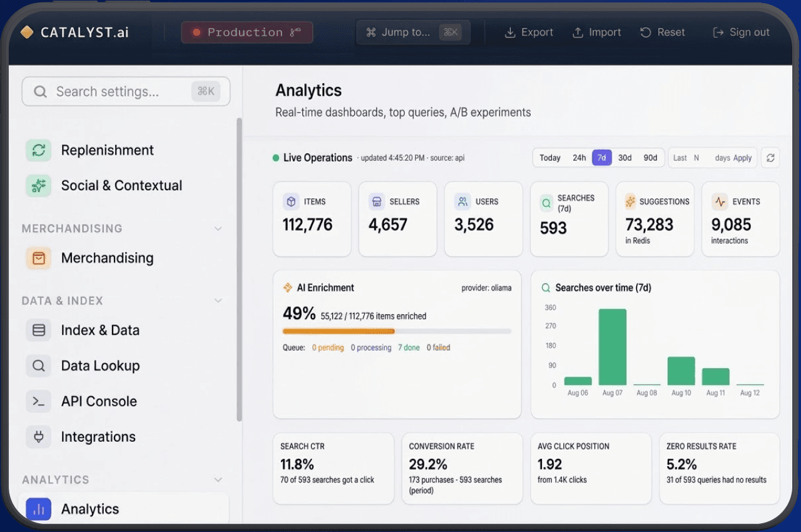Click the 'provider: ollama' label
Screen dimensions: 801x532
pyautogui.click(x=486, y=288)
